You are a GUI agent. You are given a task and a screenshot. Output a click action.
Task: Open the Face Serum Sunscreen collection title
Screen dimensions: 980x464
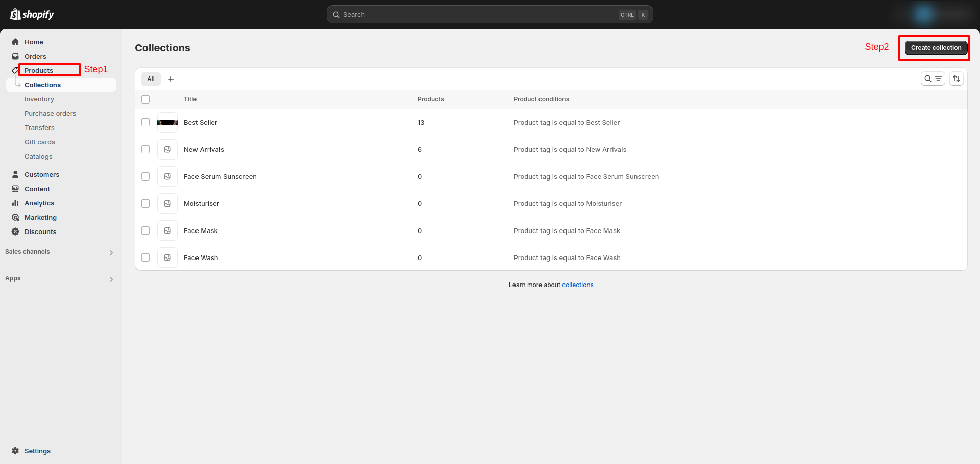coord(220,176)
